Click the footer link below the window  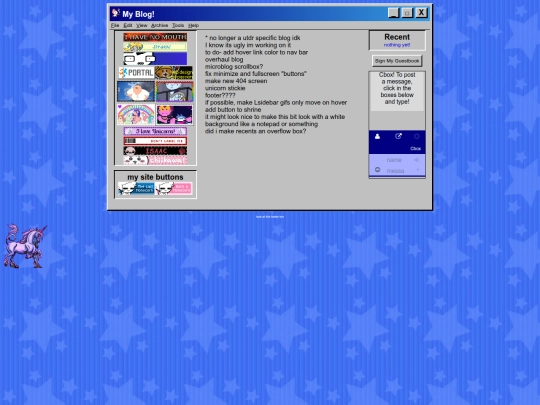coord(270,217)
